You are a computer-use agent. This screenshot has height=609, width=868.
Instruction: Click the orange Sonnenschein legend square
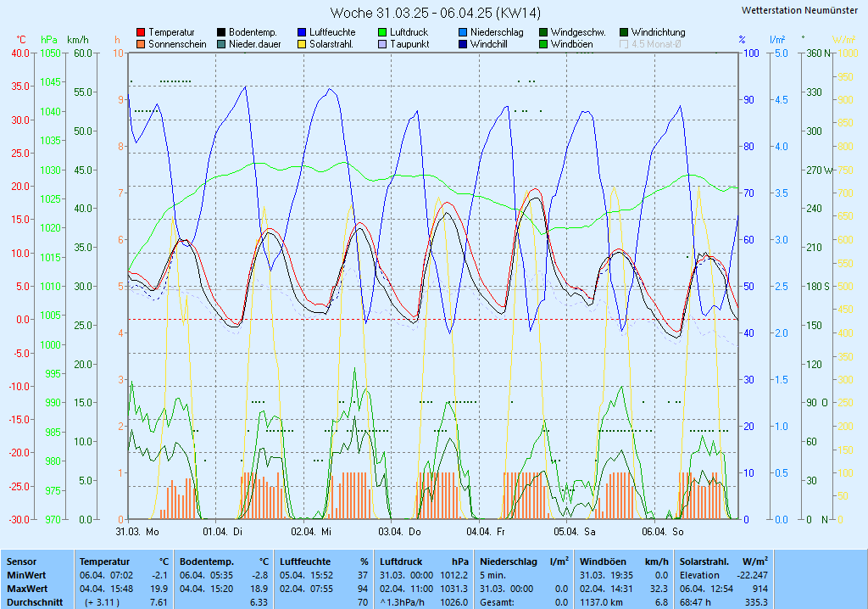pos(141,44)
